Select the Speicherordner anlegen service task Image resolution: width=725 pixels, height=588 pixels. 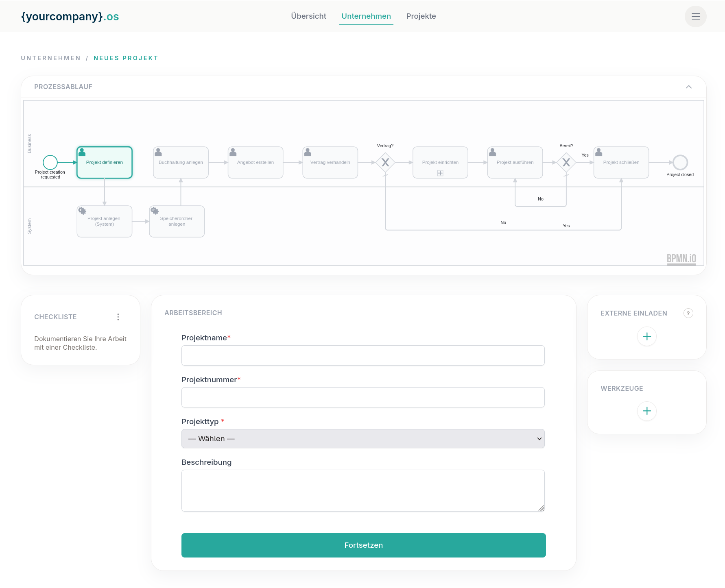pyautogui.click(x=177, y=221)
